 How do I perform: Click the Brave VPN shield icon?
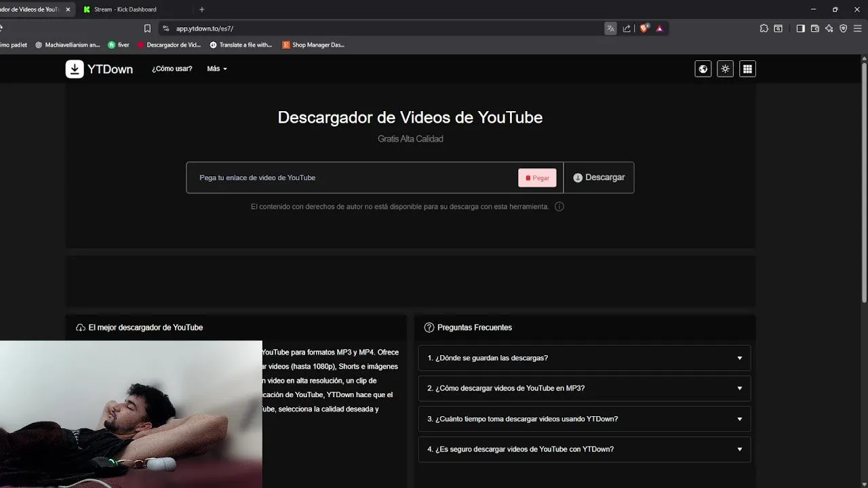844,28
